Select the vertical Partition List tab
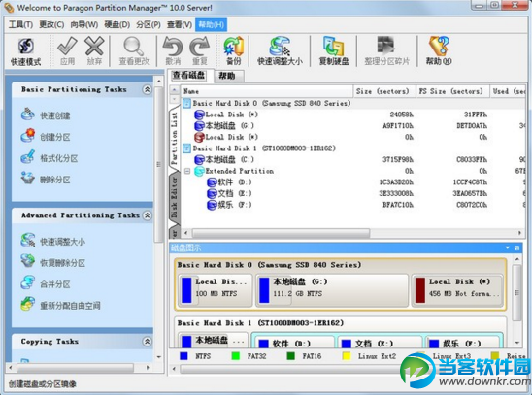This screenshot has height=395, width=532. point(174,138)
